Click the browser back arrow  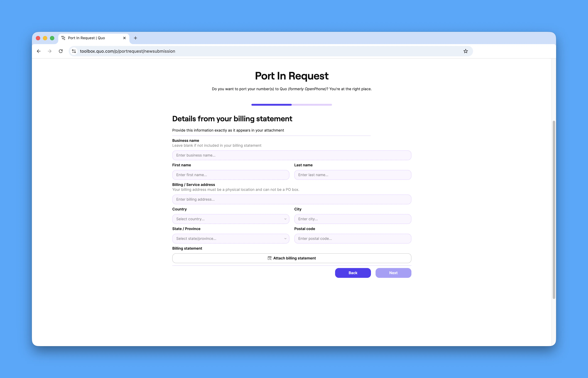[39, 51]
